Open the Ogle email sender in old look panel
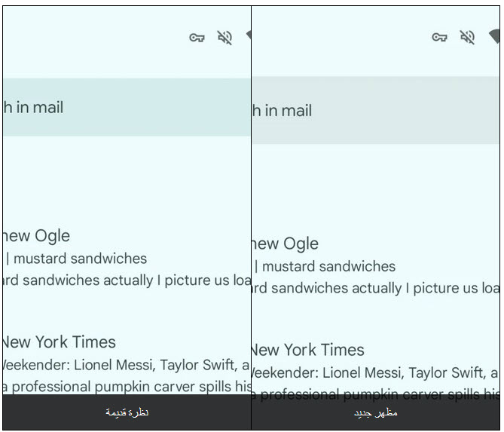The width and height of the screenshot is (504, 432). [36, 237]
